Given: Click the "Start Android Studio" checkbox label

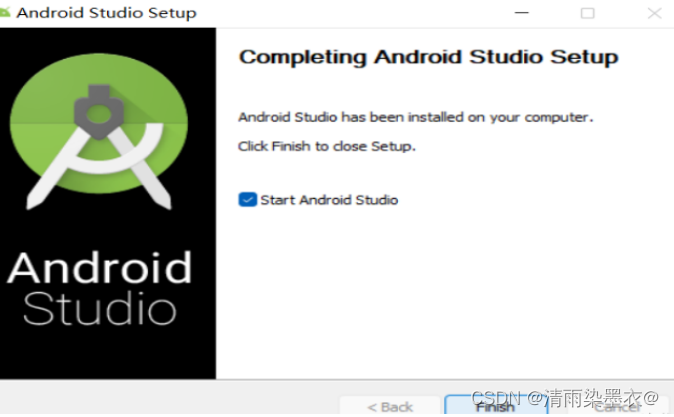Looking at the screenshot, I should click(329, 200).
